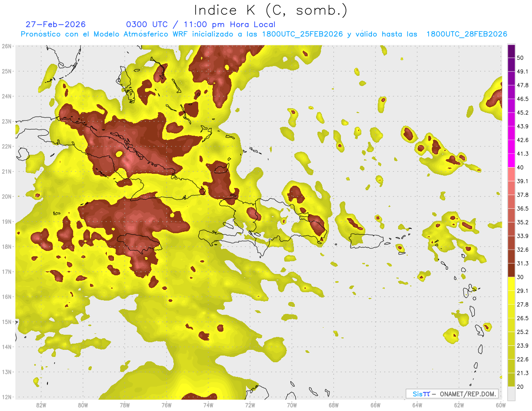Select the latitude label '20N'

[x=6, y=196]
